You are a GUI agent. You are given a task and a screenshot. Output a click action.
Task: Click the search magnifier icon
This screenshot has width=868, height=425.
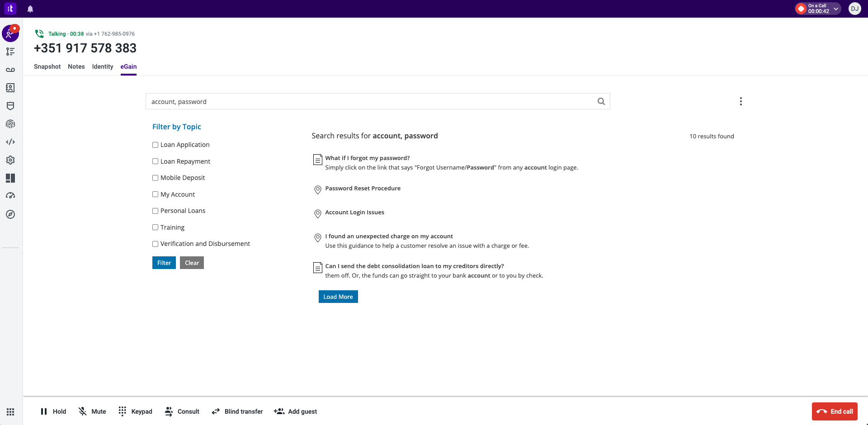point(601,102)
